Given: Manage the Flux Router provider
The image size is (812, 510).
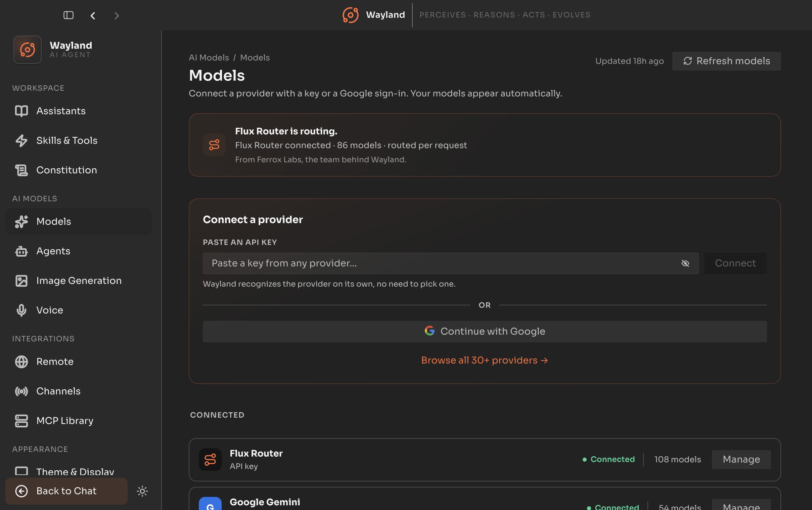Looking at the screenshot, I should click(x=741, y=459).
